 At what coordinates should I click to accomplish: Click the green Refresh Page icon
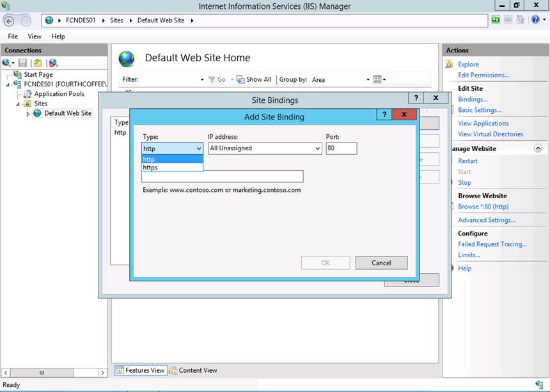(x=496, y=20)
